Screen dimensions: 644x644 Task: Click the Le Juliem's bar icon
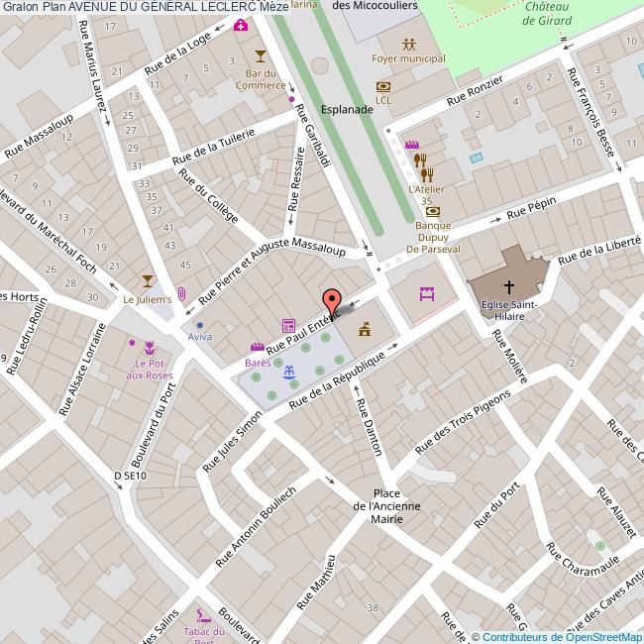point(148,281)
